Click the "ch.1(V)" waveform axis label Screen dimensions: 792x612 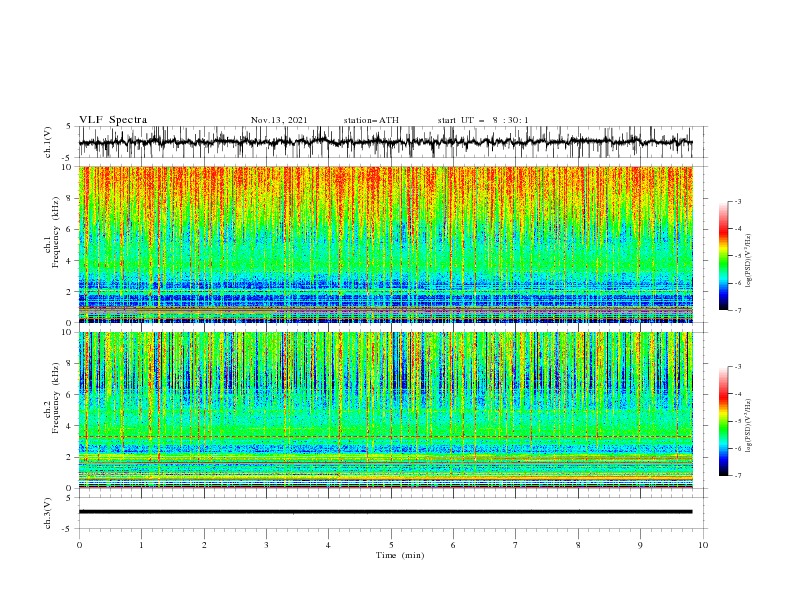click(48, 142)
